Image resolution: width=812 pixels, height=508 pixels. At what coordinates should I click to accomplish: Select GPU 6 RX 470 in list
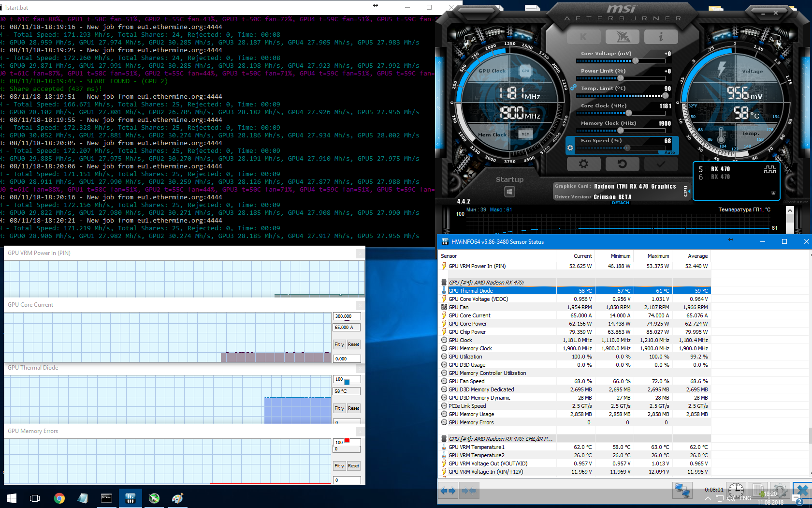720,177
